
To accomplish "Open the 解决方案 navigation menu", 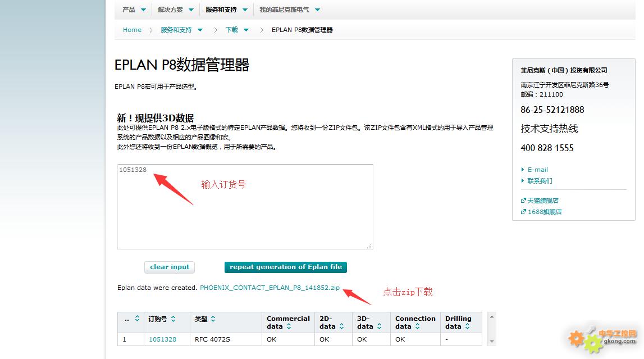I will click(x=170, y=10).
